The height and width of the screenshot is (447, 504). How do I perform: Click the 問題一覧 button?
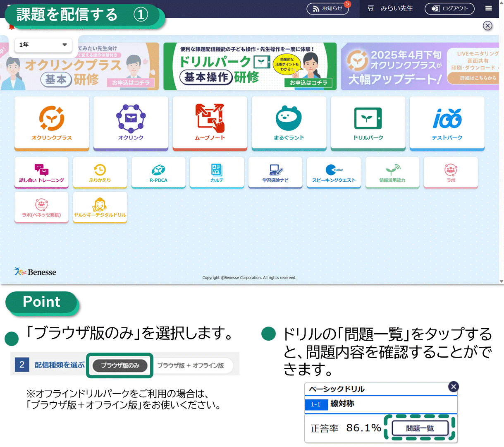coord(420,428)
